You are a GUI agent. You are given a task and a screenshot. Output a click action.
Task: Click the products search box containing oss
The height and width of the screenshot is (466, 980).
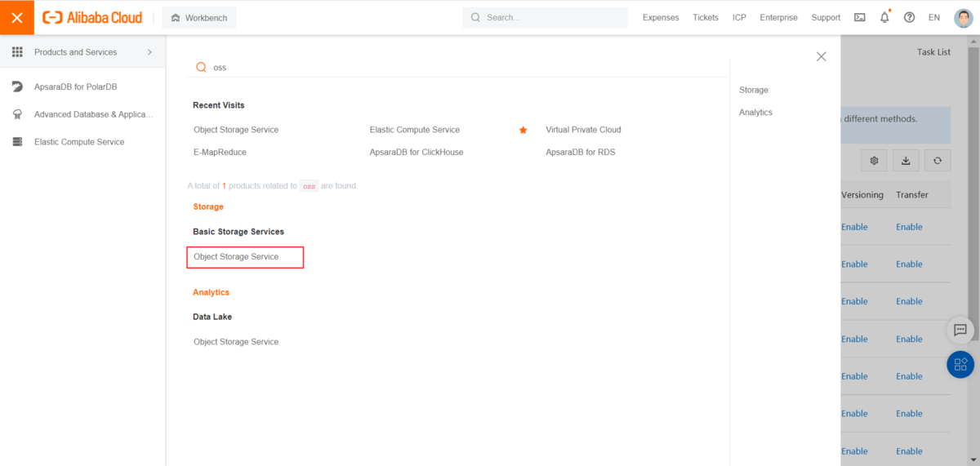pos(457,68)
